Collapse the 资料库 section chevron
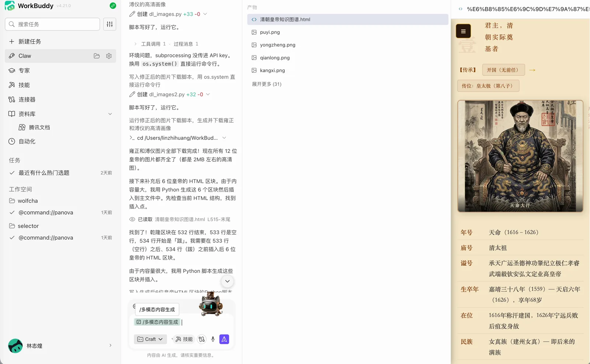This screenshot has height=364, width=590. pyautogui.click(x=110, y=114)
